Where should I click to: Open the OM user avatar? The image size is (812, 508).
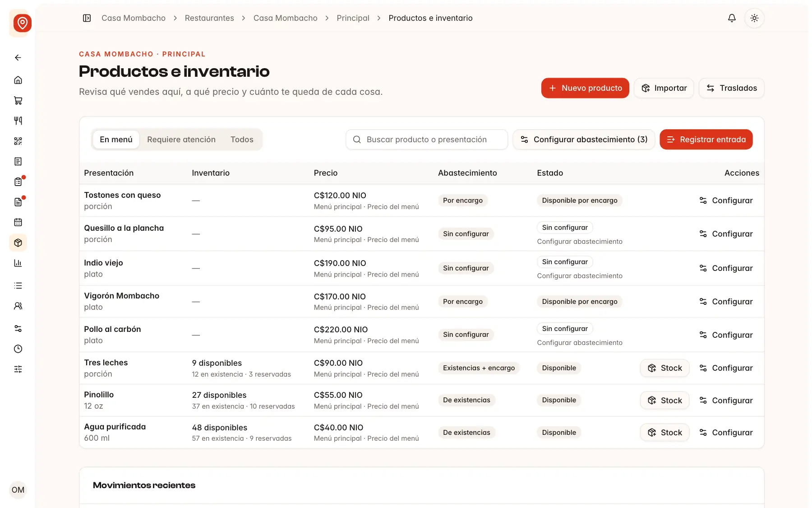(x=18, y=490)
